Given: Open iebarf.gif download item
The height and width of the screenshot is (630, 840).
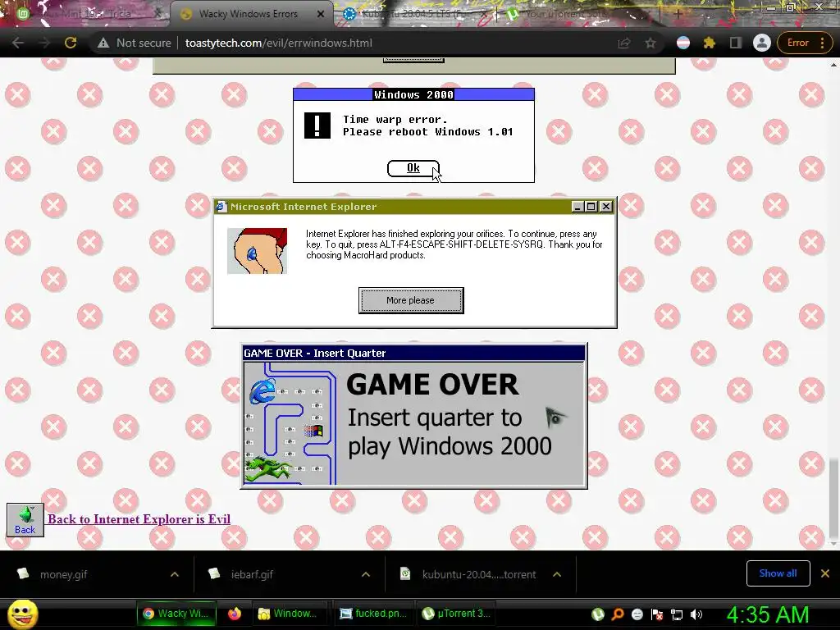Looking at the screenshot, I should coord(252,574).
